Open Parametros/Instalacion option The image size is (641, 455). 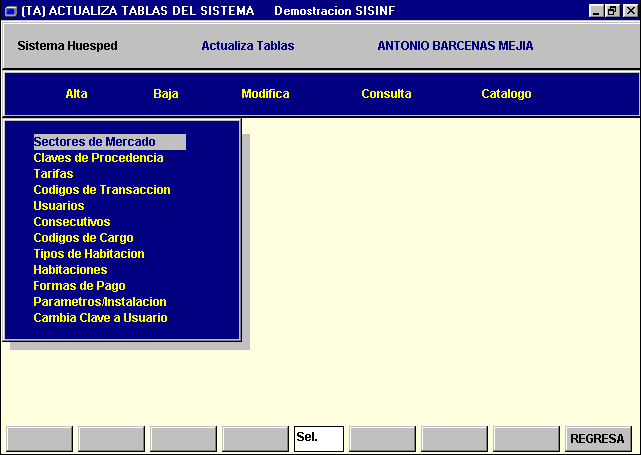pyautogui.click(x=99, y=302)
